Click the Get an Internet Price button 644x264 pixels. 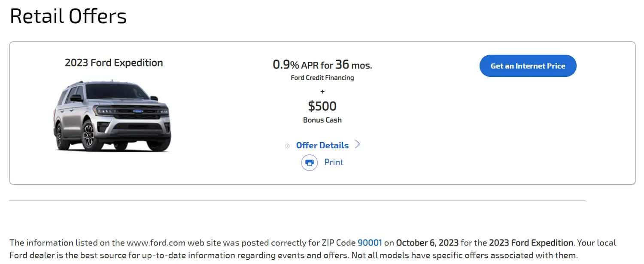coord(528,66)
